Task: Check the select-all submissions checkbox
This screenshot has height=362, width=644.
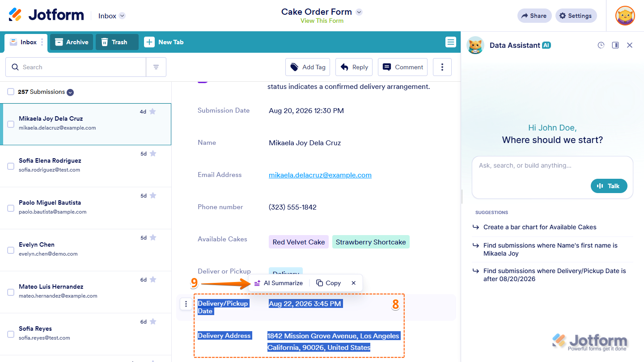Action: pyautogui.click(x=11, y=92)
